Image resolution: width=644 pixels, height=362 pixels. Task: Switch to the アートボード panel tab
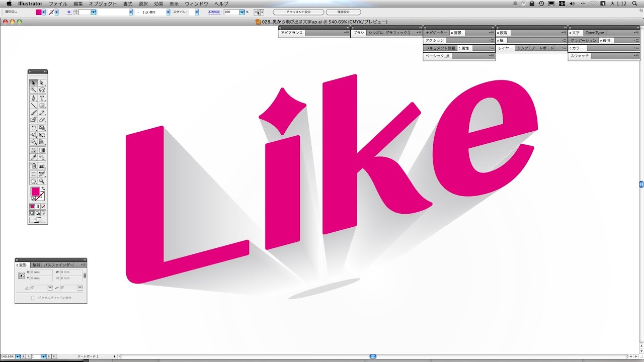pyautogui.click(x=542, y=48)
